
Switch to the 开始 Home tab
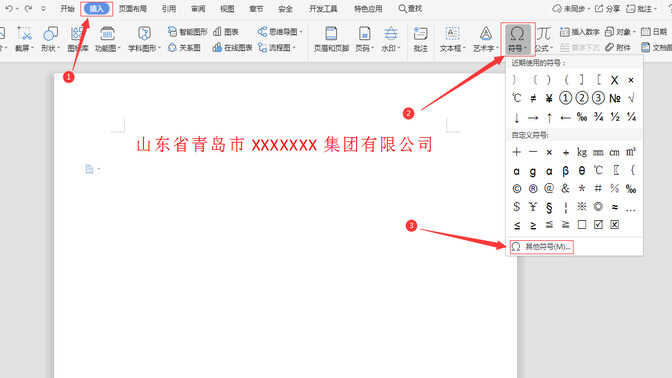click(x=67, y=9)
